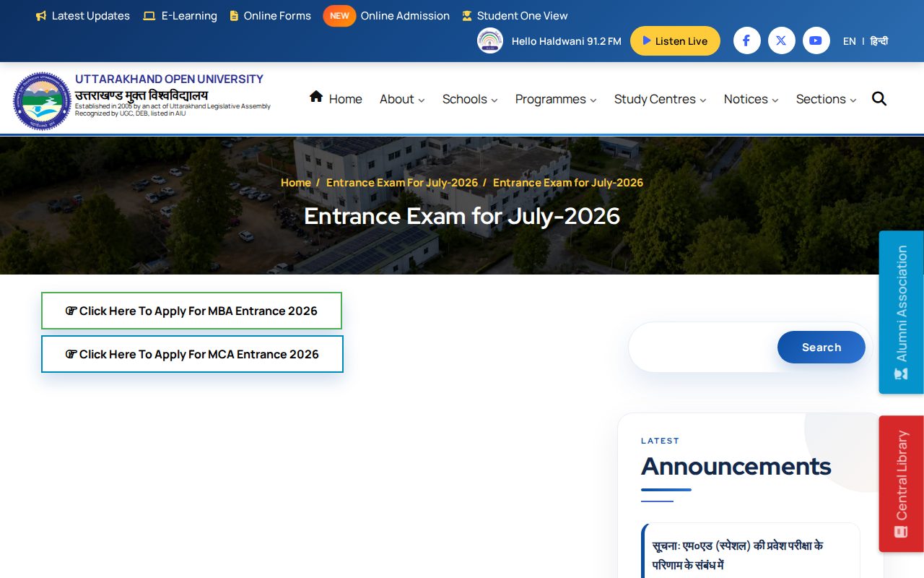Viewport: 924px width, 578px height.
Task: Expand the Sections dropdown
Action: click(826, 99)
